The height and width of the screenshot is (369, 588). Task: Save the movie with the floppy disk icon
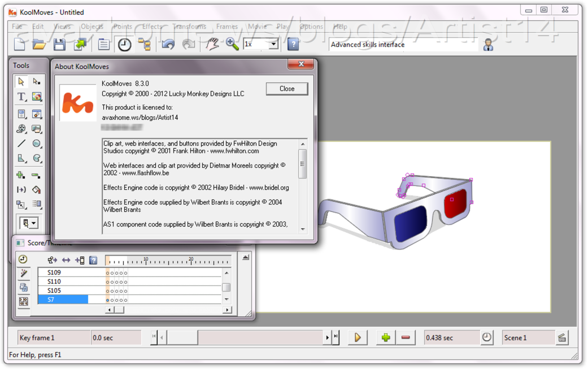tap(59, 44)
